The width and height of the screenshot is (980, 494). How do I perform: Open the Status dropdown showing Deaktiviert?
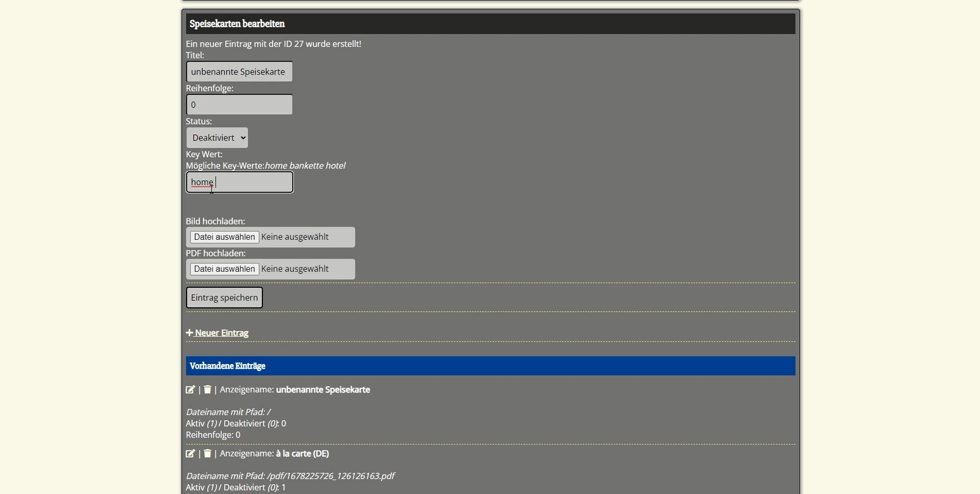tap(217, 138)
